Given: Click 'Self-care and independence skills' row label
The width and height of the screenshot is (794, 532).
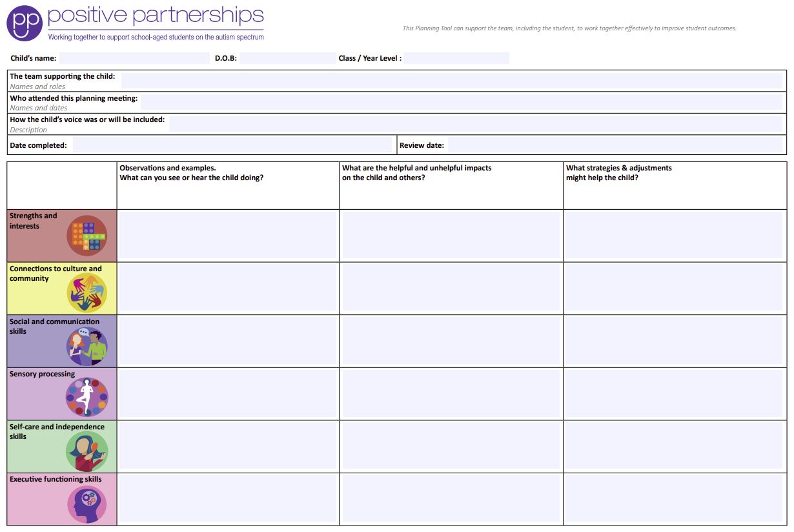Looking at the screenshot, I should tap(57, 431).
